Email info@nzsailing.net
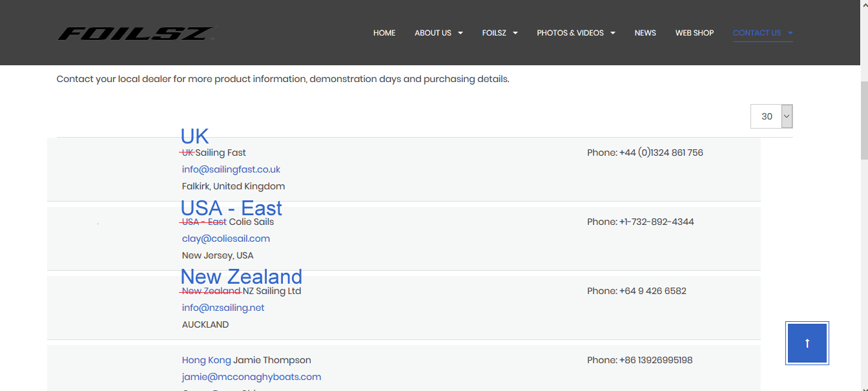Screen dimensions: 868x391 coord(223,308)
